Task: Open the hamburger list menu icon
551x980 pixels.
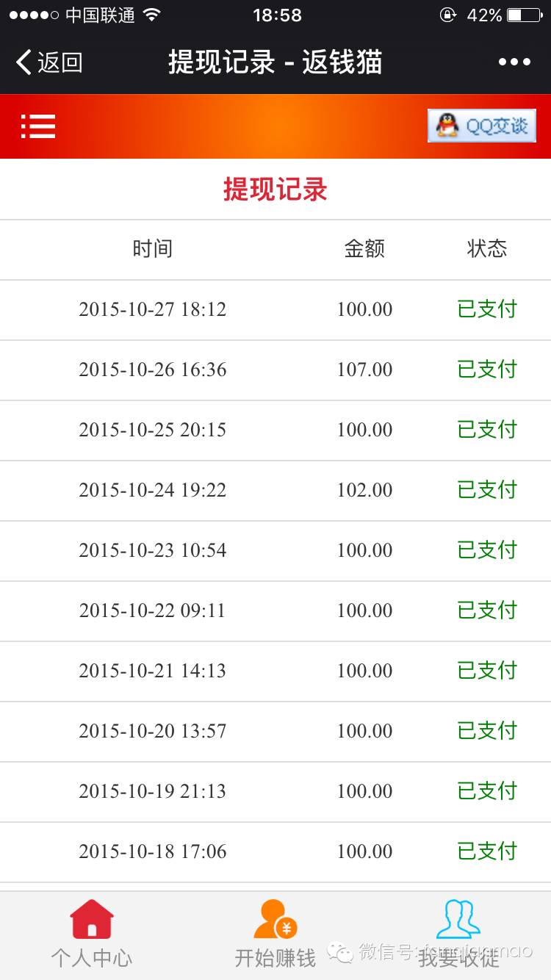Action: click(38, 126)
